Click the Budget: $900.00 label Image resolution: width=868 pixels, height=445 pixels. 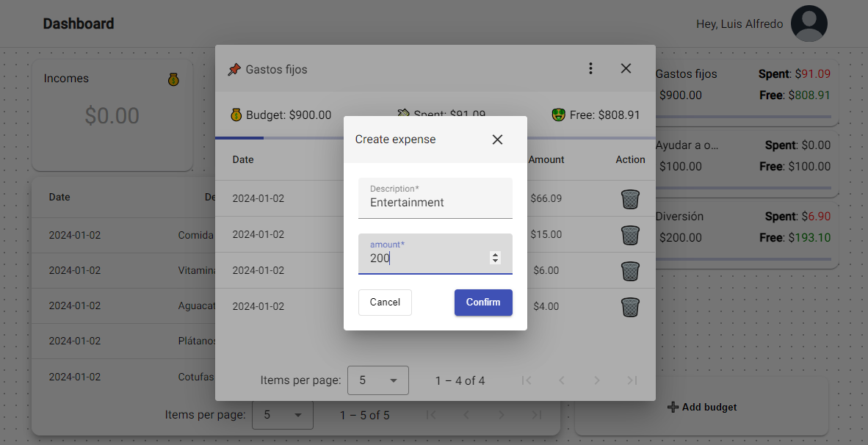pos(289,115)
